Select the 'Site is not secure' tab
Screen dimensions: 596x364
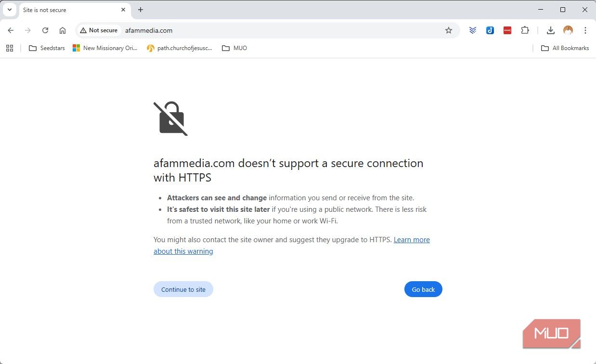(67, 10)
